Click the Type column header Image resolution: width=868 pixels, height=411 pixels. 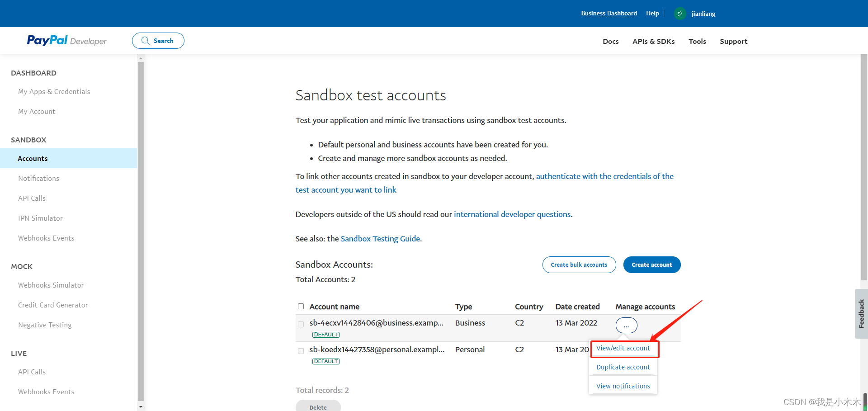pos(463,307)
